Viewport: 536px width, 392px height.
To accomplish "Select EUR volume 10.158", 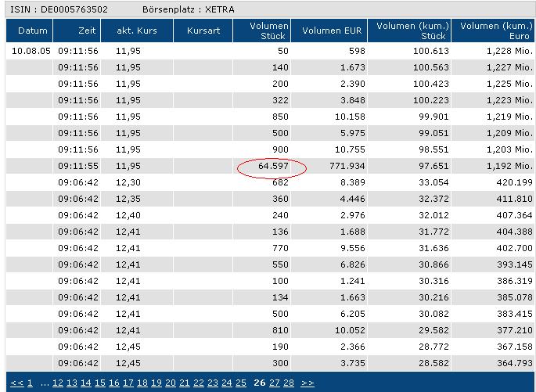I will click(x=350, y=117).
